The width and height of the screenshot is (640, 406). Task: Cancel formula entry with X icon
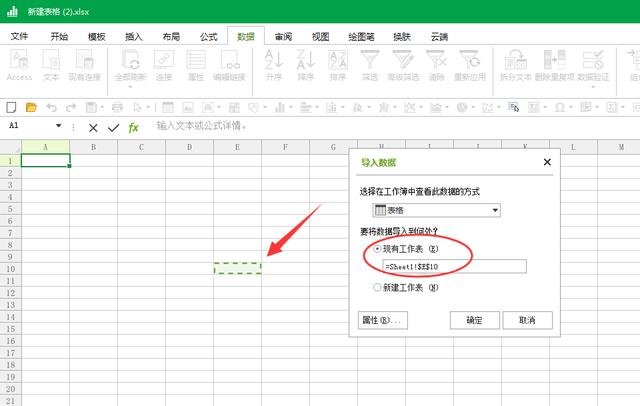[x=93, y=128]
